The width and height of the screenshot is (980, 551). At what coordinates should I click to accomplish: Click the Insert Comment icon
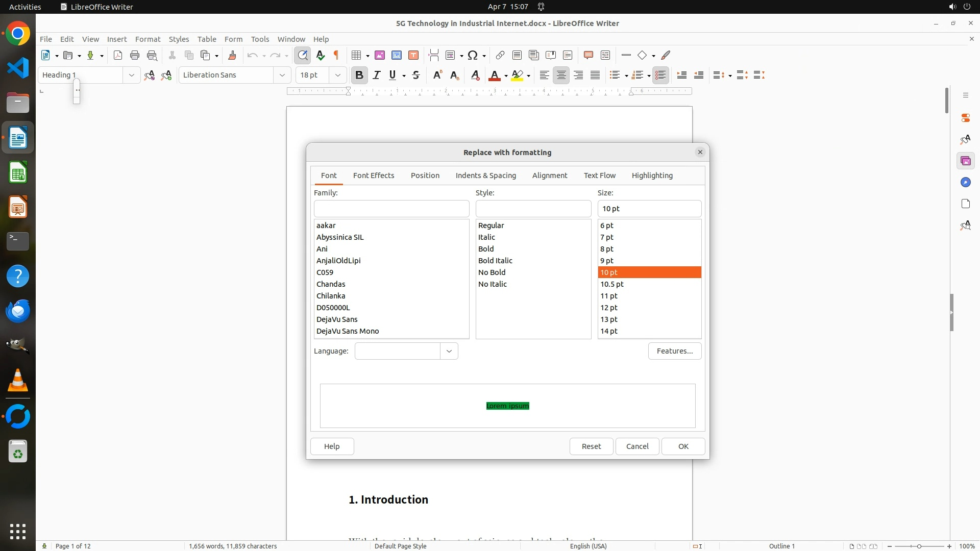[588, 55]
